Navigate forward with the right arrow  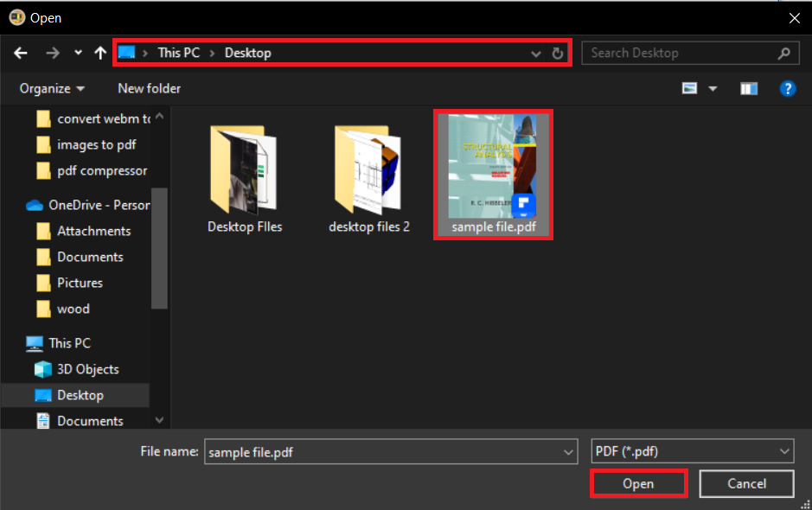coord(52,53)
